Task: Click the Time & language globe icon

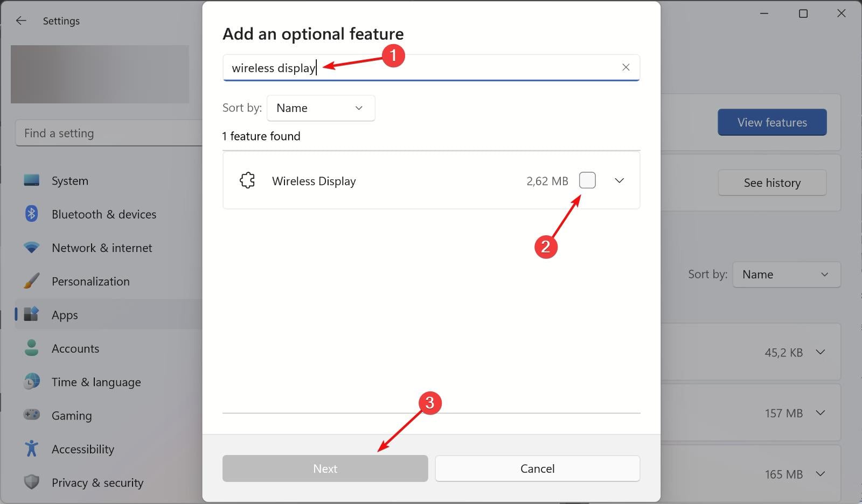Action: pos(31,382)
